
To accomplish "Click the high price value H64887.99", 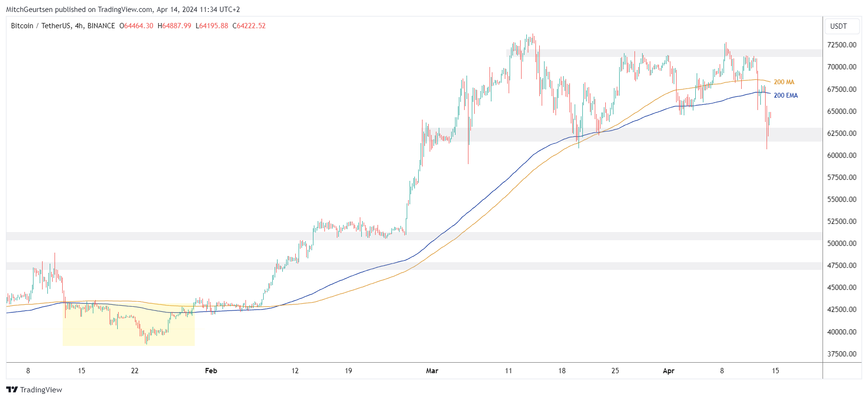I will (174, 26).
